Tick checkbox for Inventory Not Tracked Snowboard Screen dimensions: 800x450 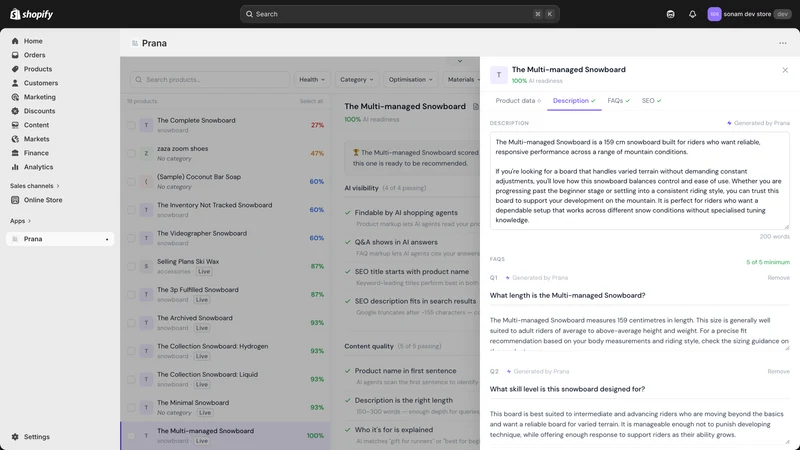131,210
